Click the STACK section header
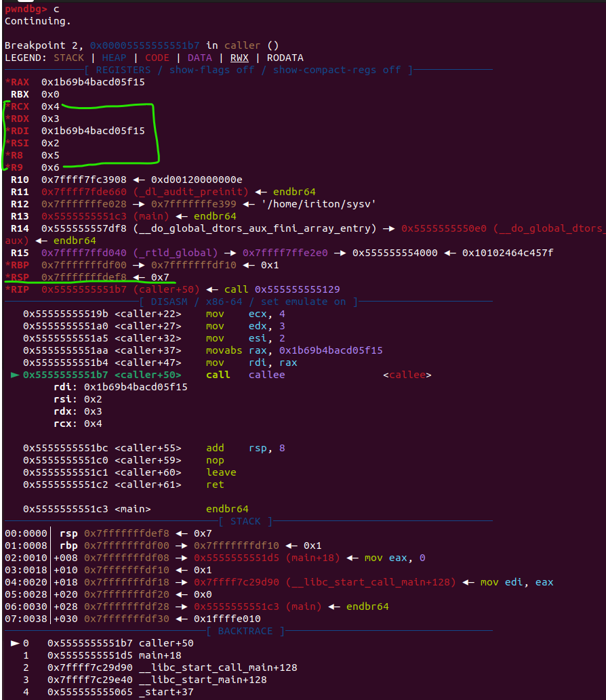The height and width of the screenshot is (700, 606). point(245,521)
